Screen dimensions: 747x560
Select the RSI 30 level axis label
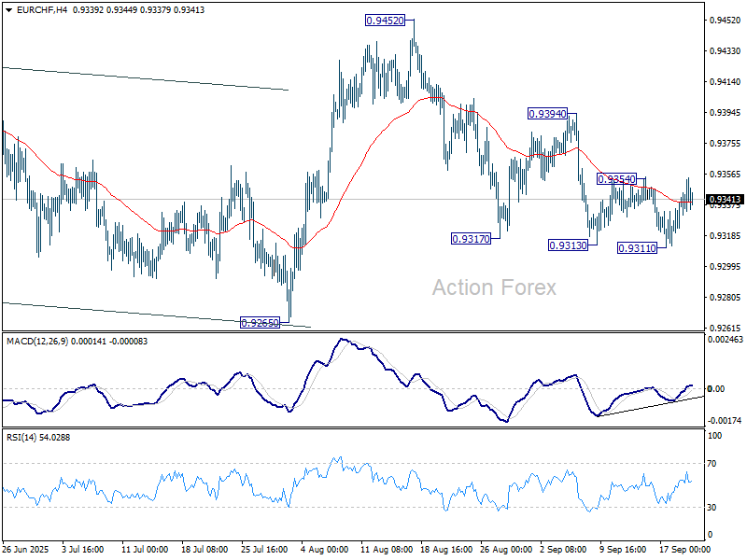pyautogui.click(x=713, y=507)
